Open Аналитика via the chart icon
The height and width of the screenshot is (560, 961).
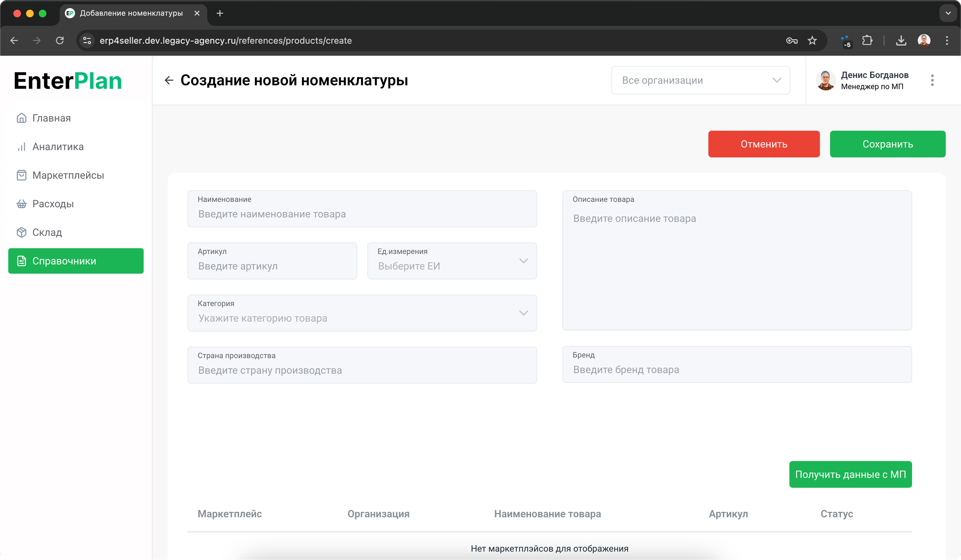point(22,146)
